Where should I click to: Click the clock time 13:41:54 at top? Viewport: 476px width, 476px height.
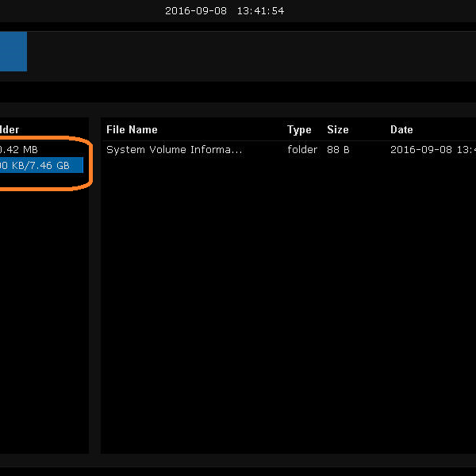[x=260, y=11]
